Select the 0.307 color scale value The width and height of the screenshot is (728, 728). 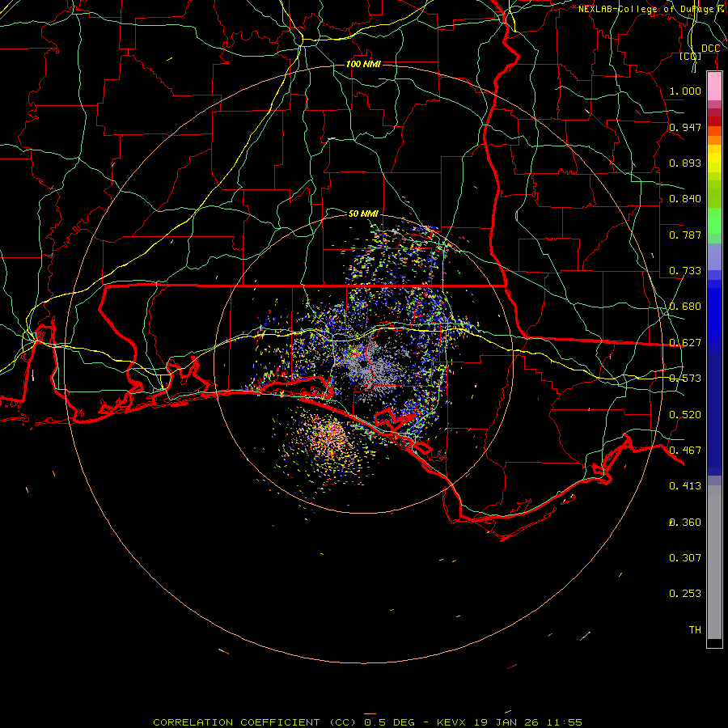tap(685, 558)
